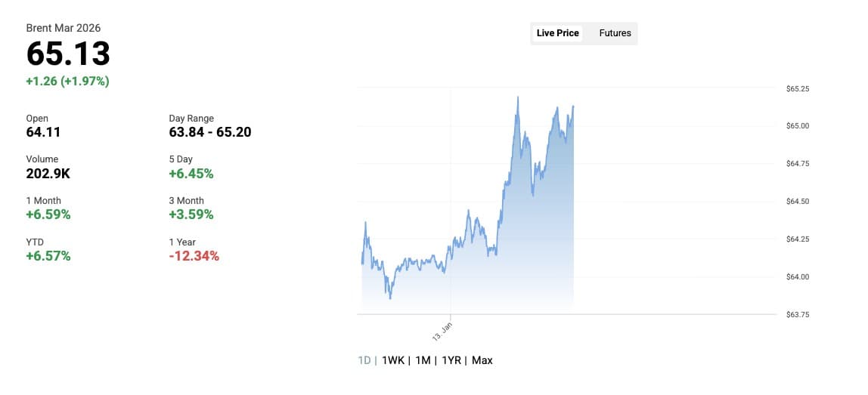Screen dimensions: 868x395
Task: Select the 1D chart range
Action: click(364, 360)
